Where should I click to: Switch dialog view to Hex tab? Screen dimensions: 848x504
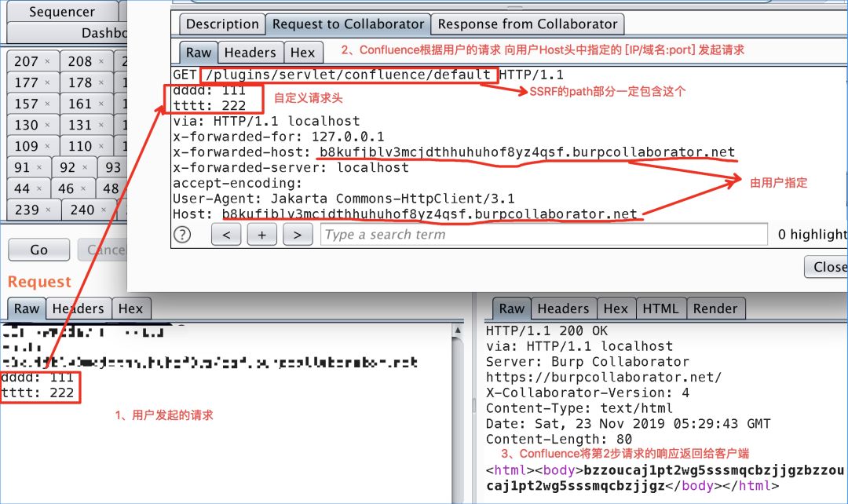[302, 53]
